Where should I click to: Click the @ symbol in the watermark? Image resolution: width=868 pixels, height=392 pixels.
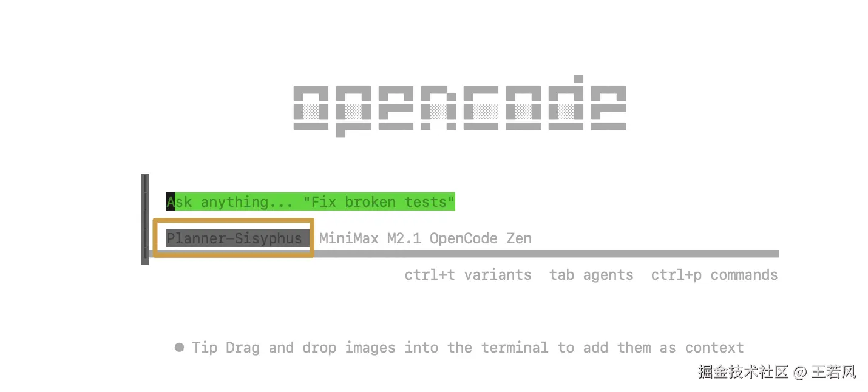click(799, 371)
